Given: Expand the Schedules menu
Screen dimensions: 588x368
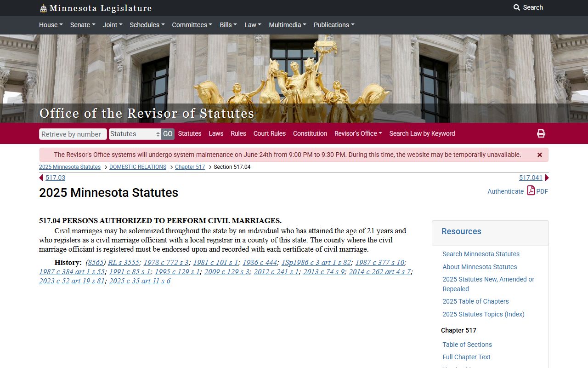Looking at the screenshot, I should pos(147,25).
